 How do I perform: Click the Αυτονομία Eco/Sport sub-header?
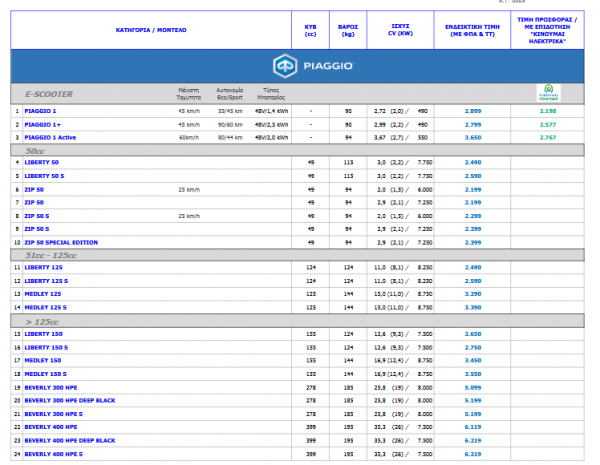[230, 94]
